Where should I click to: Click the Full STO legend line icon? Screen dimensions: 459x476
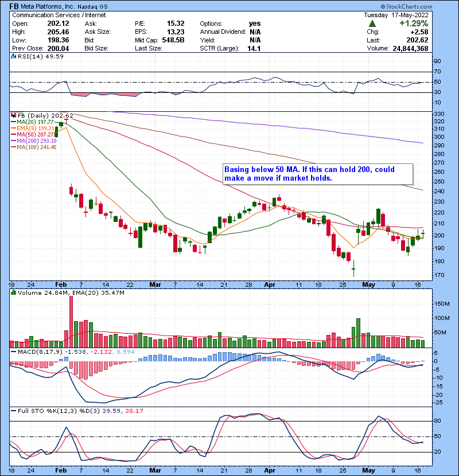pos(13,409)
